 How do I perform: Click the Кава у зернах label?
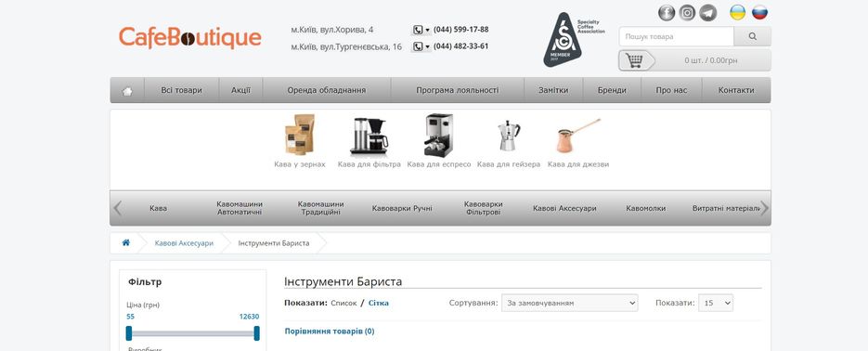[300, 164]
